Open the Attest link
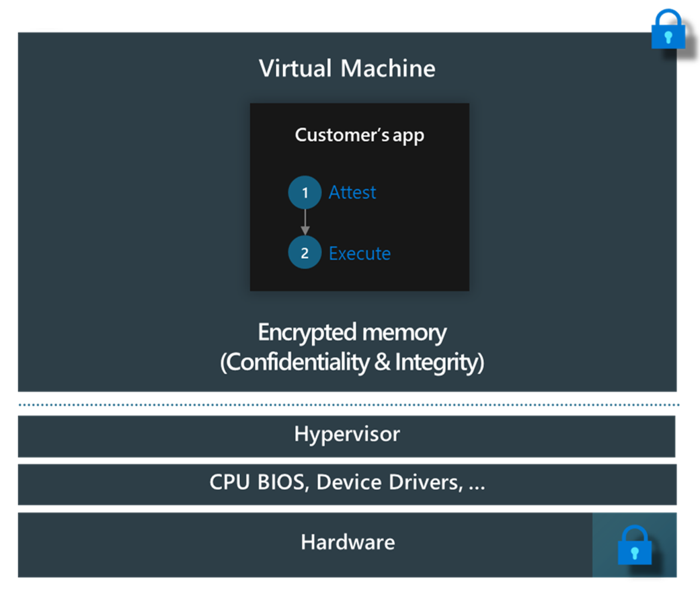This screenshot has width=700, height=600. (x=352, y=192)
